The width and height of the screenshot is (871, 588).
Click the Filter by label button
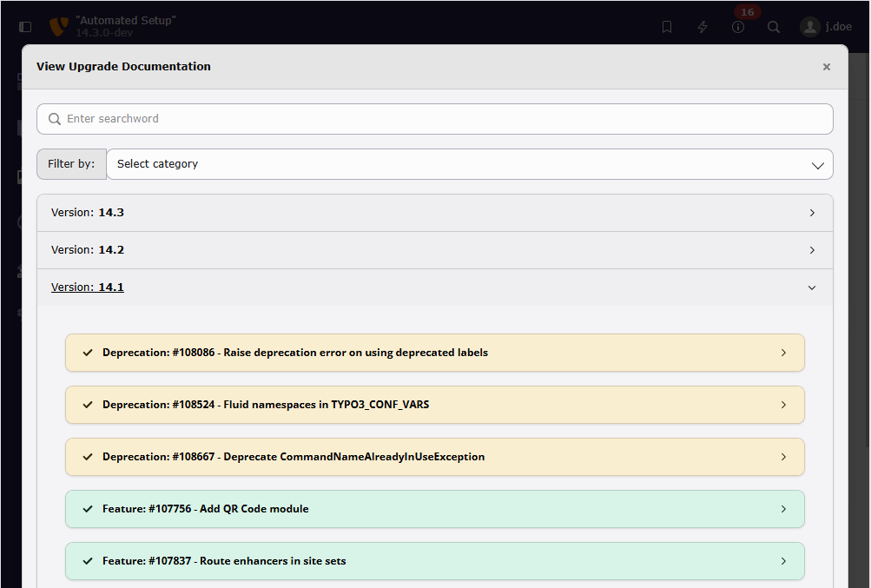tap(71, 164)
